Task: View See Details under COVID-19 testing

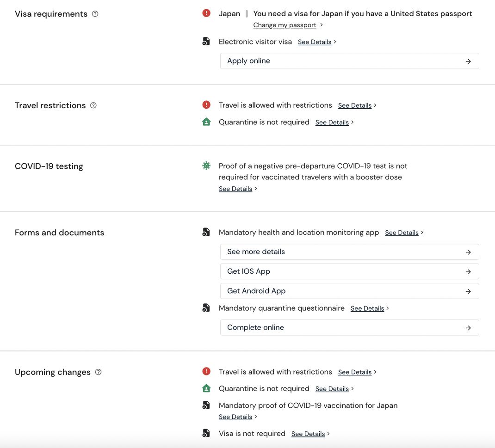Action: pos(235,189)
